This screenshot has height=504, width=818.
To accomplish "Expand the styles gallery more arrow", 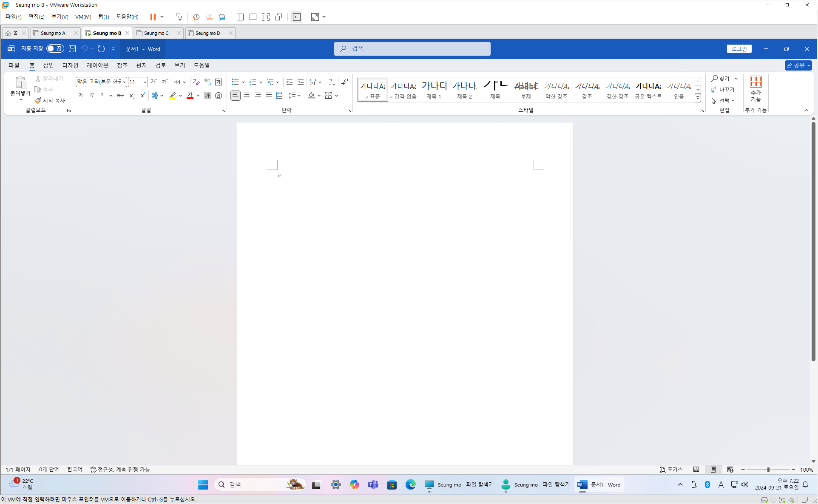I will pyautogui.click(x=698, y=98).
